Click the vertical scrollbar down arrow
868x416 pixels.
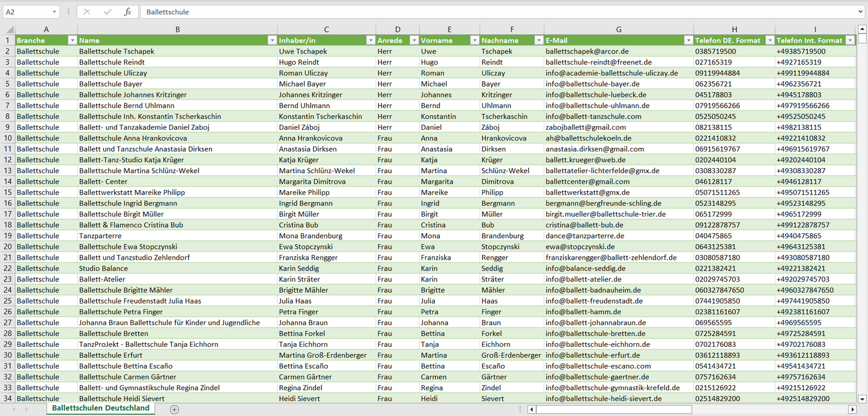click(x=863, y=398)
